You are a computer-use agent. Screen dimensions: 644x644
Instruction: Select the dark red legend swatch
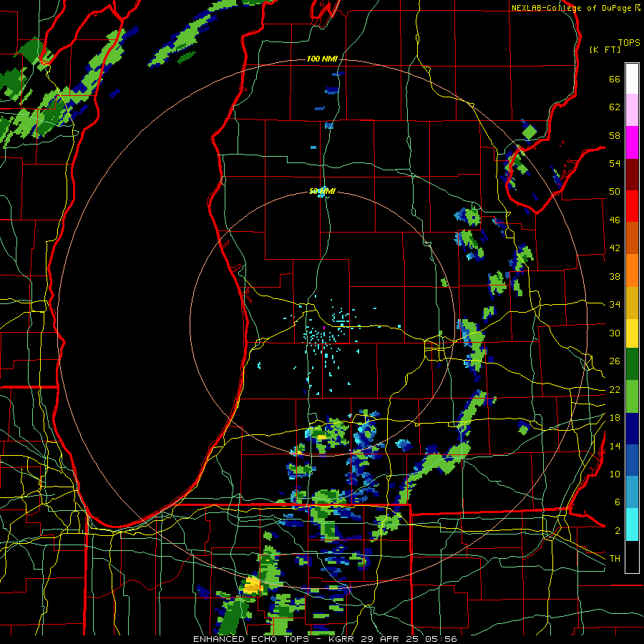[x=632, y=174]
